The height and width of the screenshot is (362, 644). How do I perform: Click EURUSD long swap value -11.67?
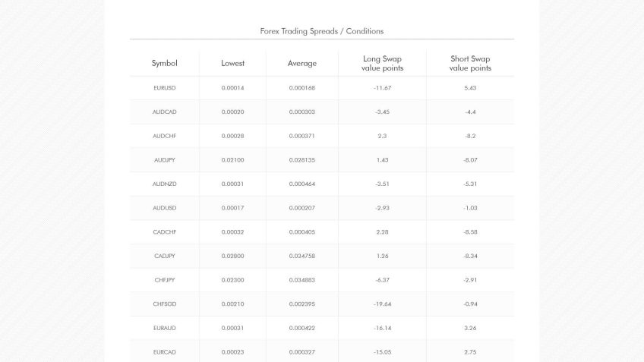click(382, 88)
